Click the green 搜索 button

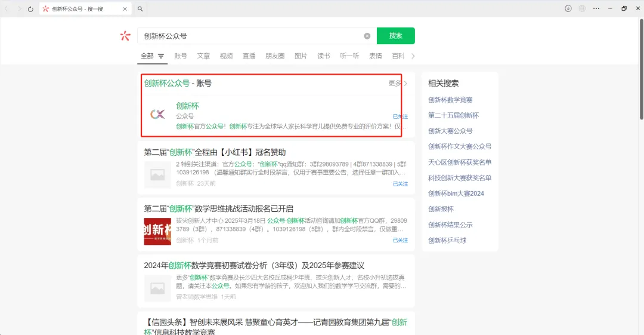click(395, 36)
